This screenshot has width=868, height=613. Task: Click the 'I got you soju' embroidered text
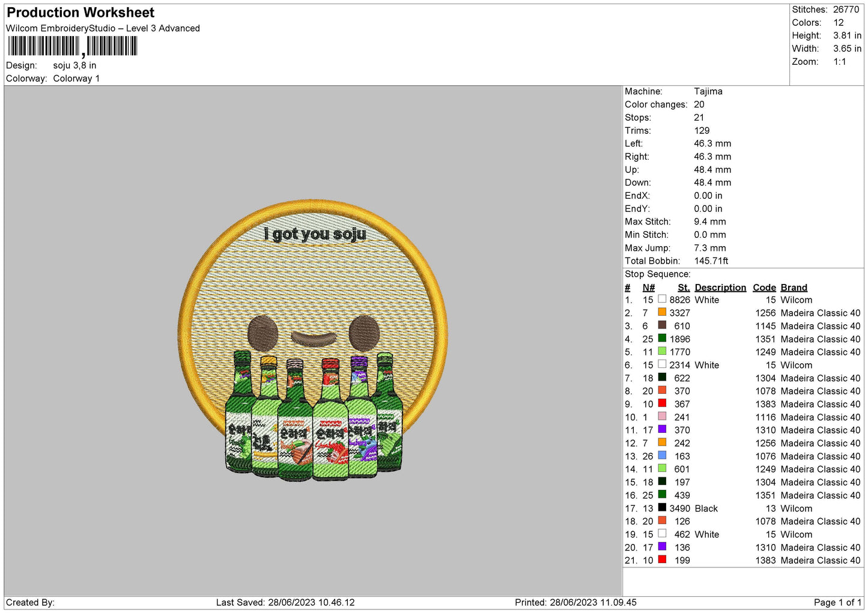point(315,234)
